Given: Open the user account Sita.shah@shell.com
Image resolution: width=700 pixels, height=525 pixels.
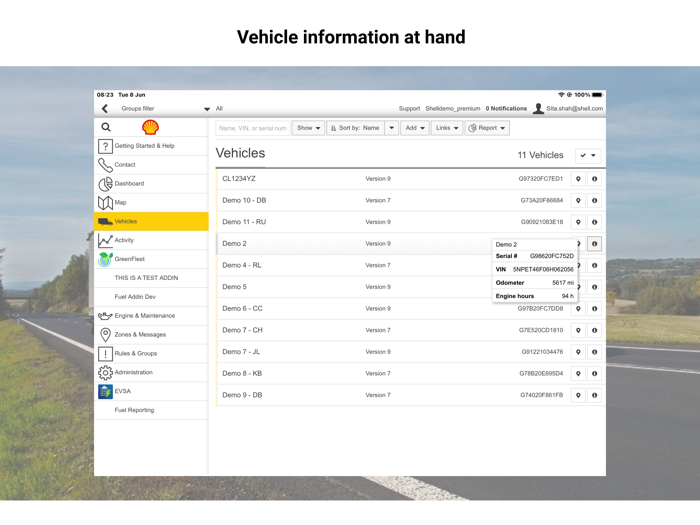Looking at the screenshot, I should click(x=575, y=108).
